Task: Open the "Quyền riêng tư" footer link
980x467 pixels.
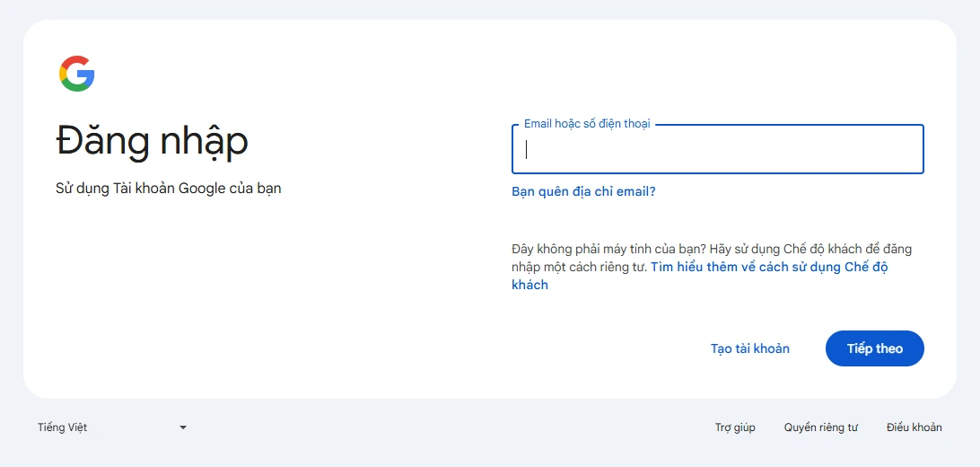Action: 820,427
